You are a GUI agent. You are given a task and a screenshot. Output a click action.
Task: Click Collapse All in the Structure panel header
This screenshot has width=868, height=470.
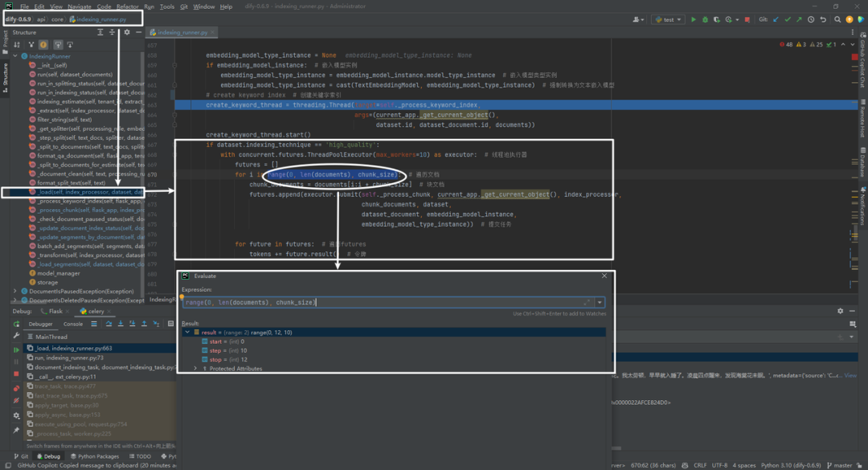(112, 32)
